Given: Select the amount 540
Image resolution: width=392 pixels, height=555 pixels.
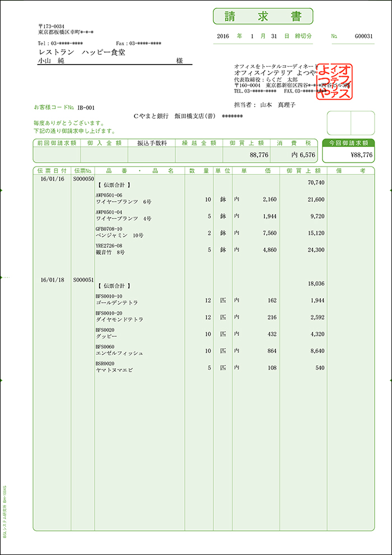Looking at the screenshot, I should coord(320,368).
